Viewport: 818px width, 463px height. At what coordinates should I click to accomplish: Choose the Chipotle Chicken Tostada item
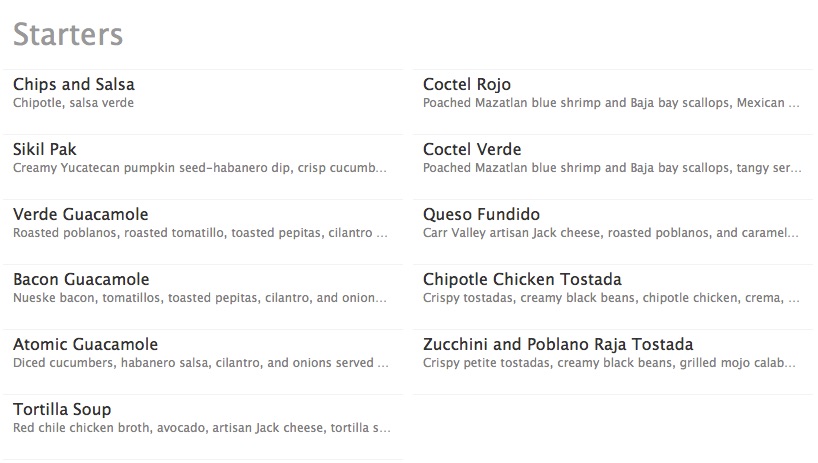[522, 280]
